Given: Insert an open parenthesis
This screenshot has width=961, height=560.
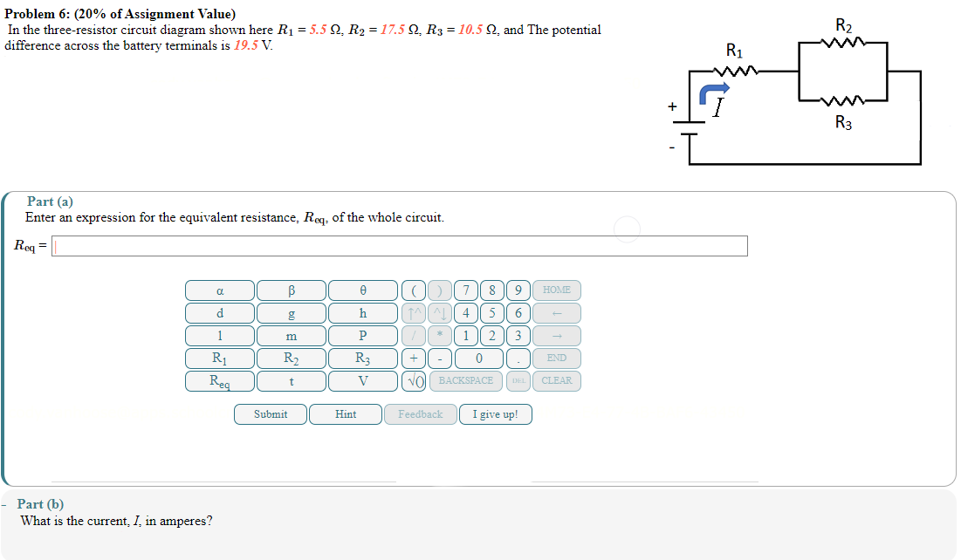Looking at the screenshot, I should pos(414,290).
